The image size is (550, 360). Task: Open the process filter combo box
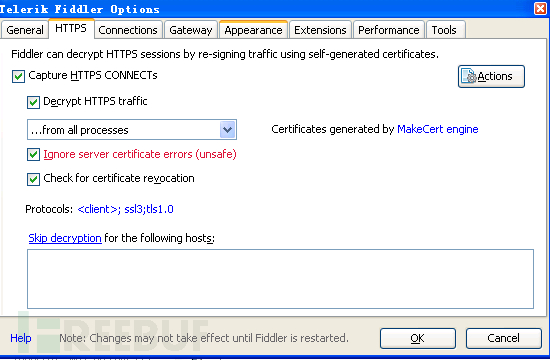coord(132,130)
